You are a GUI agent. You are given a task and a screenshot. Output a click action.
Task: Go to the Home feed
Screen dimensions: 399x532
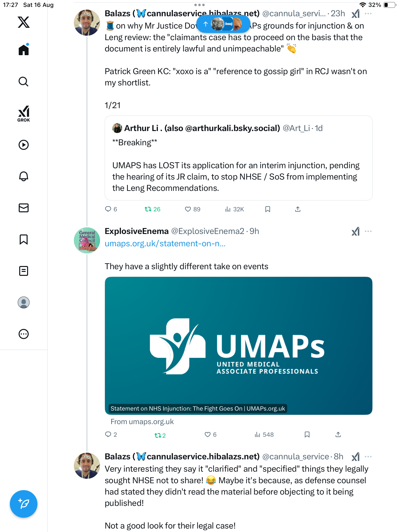point(24,50)
